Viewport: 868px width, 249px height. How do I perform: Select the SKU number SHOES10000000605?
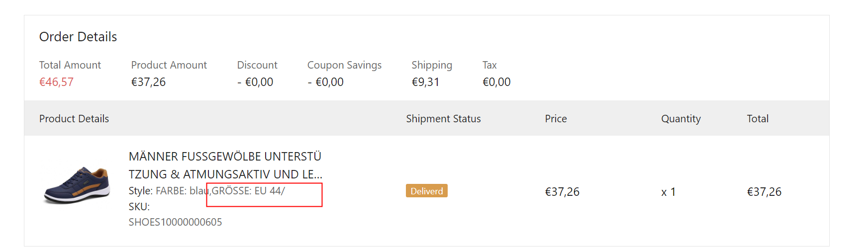click(x=175, y=222)
